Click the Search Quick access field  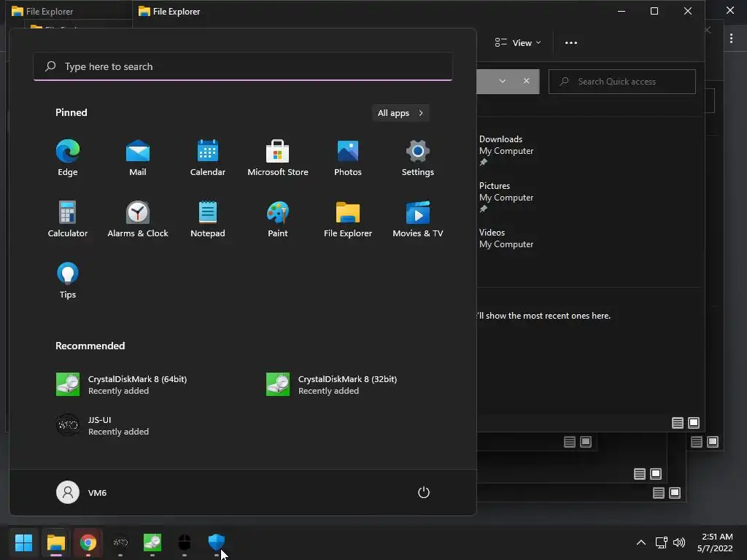point(622,82)
